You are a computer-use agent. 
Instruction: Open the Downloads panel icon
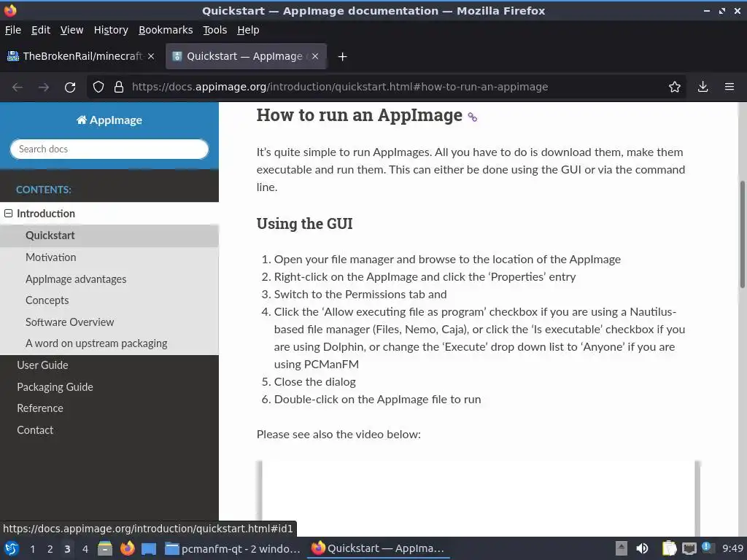(x=703, y=87)
